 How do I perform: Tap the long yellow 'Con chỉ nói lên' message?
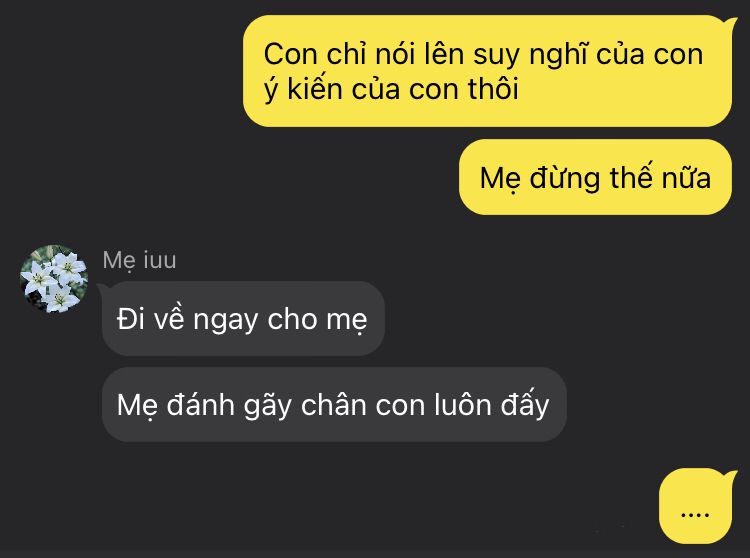487,71
